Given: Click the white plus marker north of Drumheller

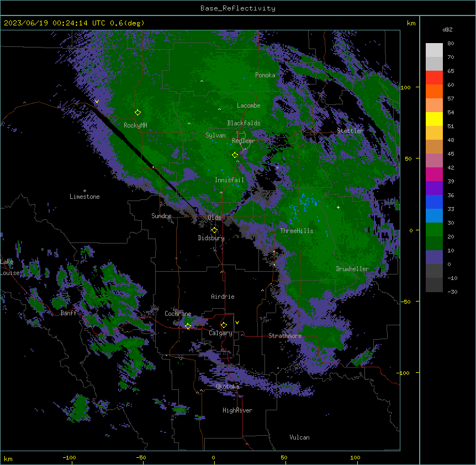Looking at the screenshot, I should [338, 207].
